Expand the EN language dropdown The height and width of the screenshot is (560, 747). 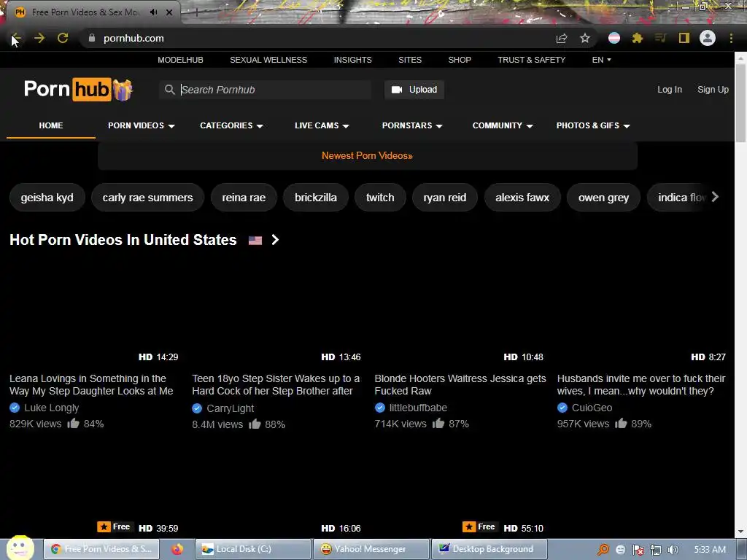[x=601, y=60]
